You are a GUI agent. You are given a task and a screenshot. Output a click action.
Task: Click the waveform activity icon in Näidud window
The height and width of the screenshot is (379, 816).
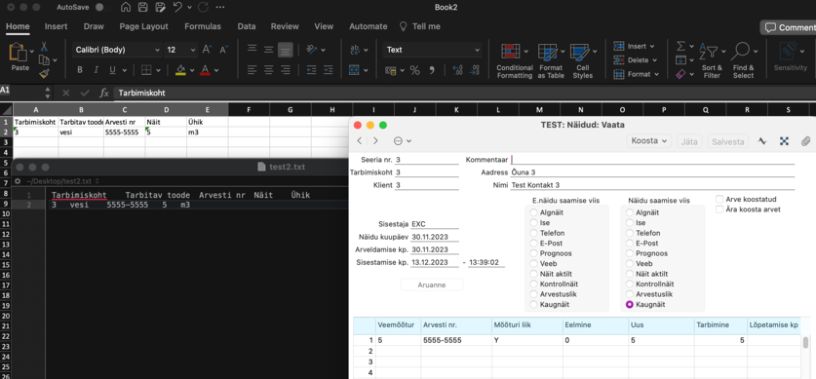point(762,141)
